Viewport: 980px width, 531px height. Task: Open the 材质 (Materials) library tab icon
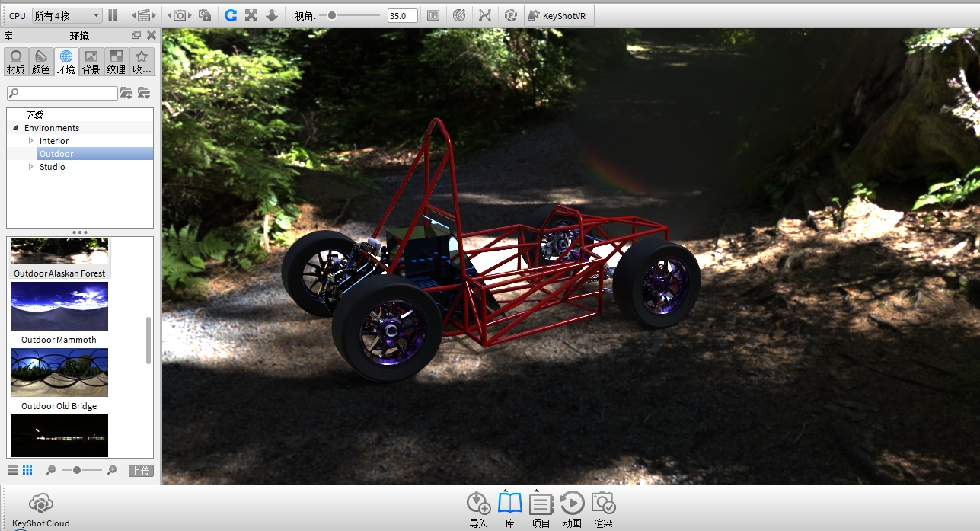click(15, 61)
